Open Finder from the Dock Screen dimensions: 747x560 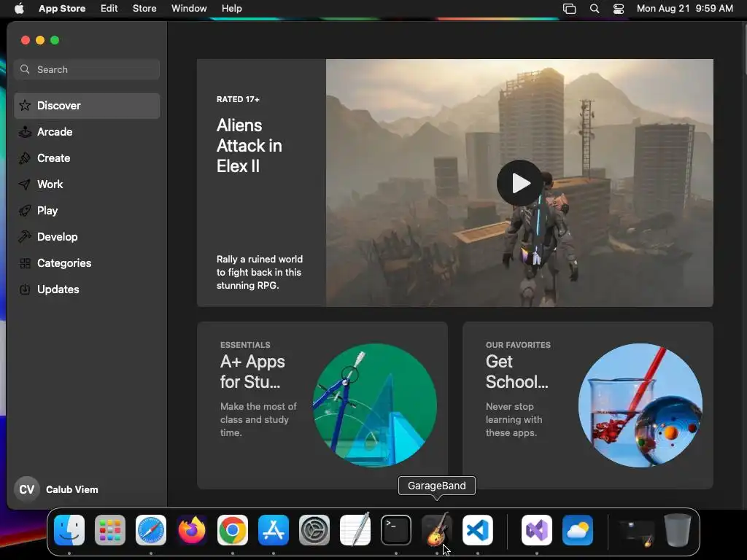pos(69,530)
